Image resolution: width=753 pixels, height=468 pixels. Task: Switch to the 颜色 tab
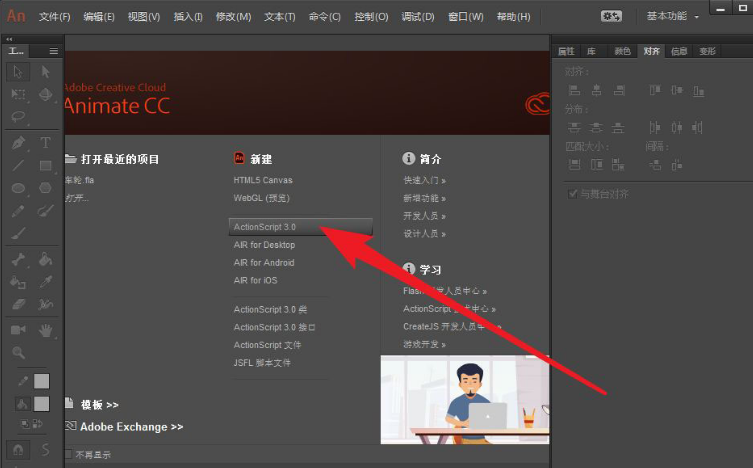622,51
